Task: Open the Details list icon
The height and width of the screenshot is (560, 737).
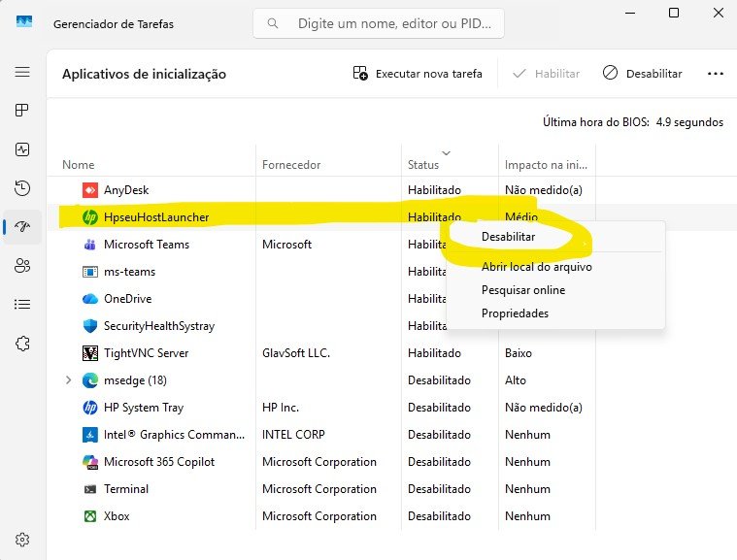Action: [22, 304]
